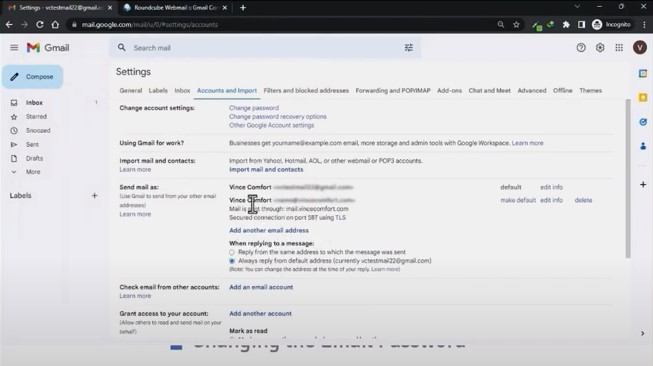653x366 pixels.
Task: Reload the page
Action: (x=40, y=25)
